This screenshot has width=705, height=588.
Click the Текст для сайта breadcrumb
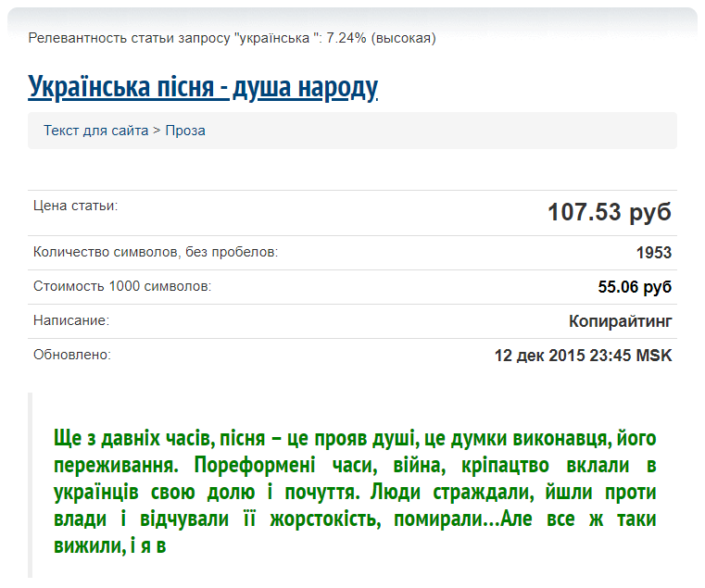[x=95, y=131]
